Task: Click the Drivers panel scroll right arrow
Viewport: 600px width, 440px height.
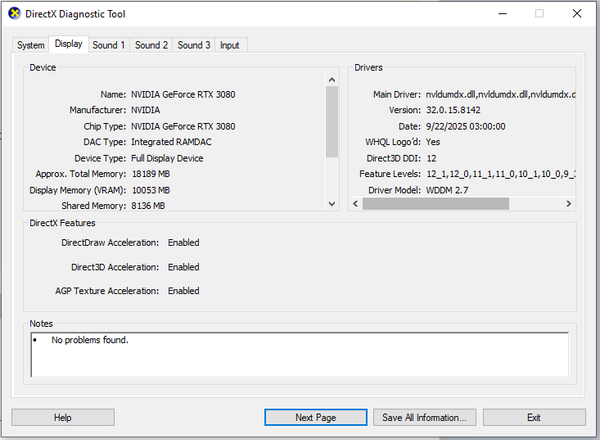Action: pos(570,204)
